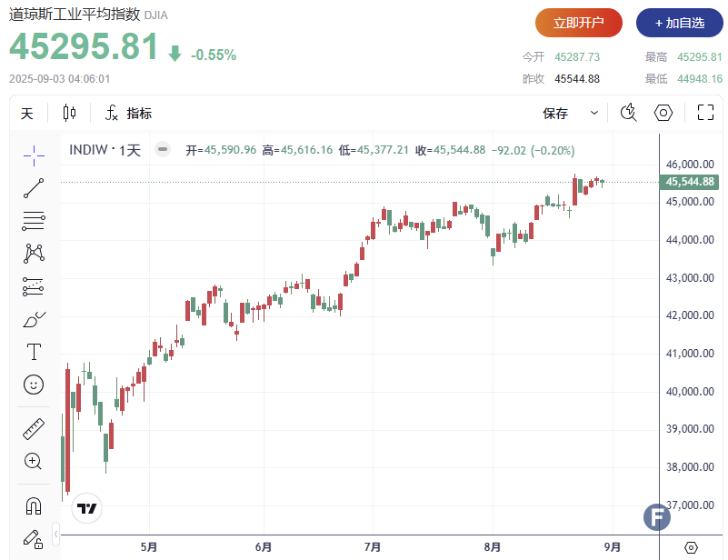Viewport: 728px width, 560px height.
Task: Open the quick search lightning icon
Action: [628, 113]
